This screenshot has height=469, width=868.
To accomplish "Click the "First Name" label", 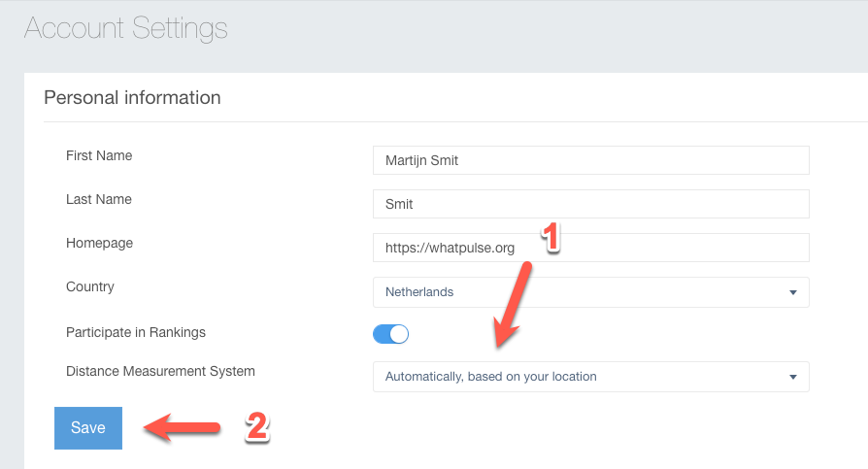I will 99,155.
